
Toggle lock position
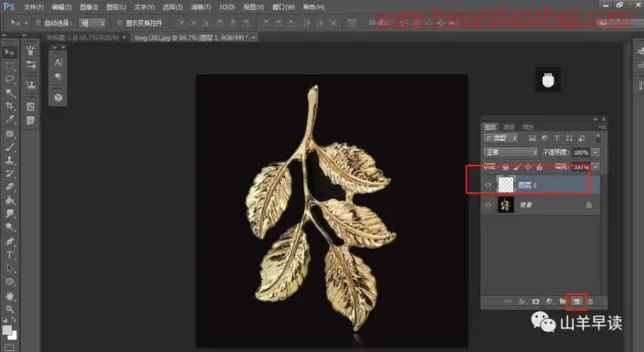tap(528, 167)
